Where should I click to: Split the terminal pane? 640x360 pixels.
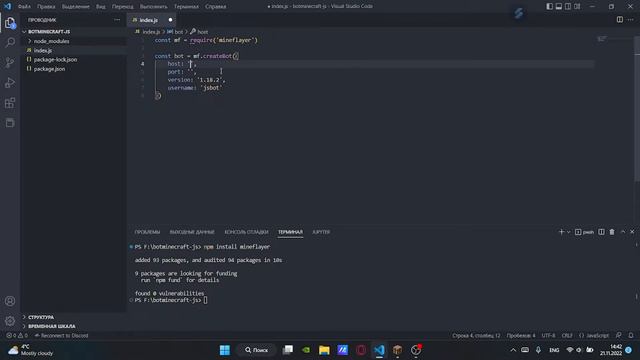[x=601, y=232]
